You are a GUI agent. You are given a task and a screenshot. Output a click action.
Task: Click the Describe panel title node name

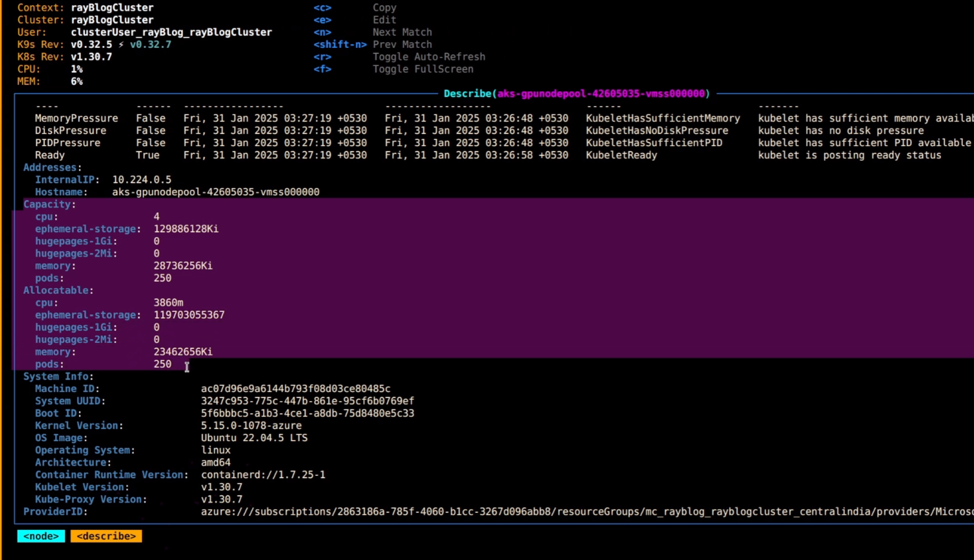coord(600,94)
